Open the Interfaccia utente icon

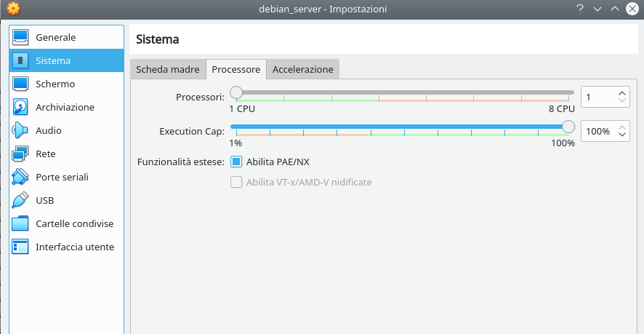(x=20, y=247)
